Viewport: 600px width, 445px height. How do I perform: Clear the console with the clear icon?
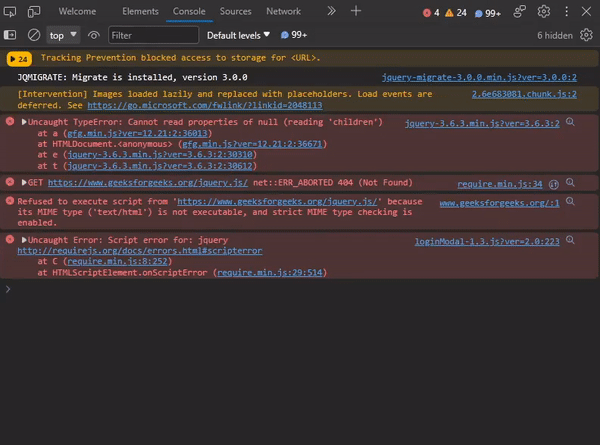33,35
